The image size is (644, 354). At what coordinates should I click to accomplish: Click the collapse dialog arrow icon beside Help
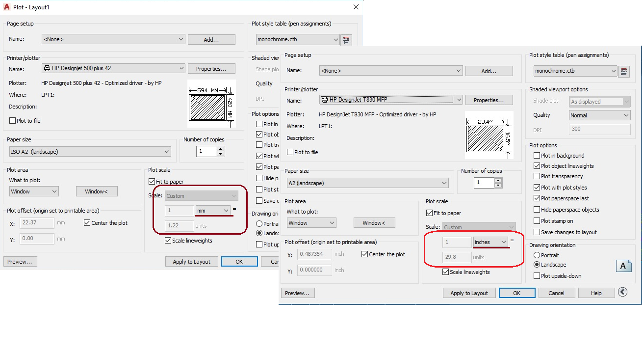[x=622, y=293]
